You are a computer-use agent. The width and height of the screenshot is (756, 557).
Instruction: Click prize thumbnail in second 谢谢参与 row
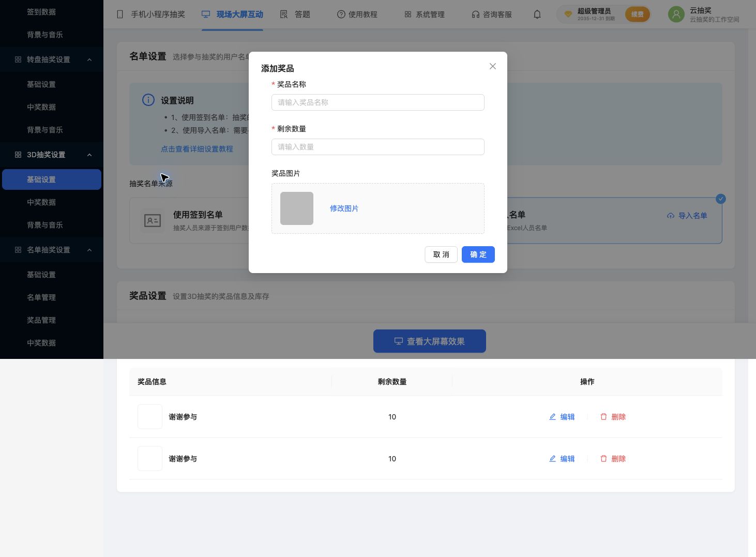[150, 459]
